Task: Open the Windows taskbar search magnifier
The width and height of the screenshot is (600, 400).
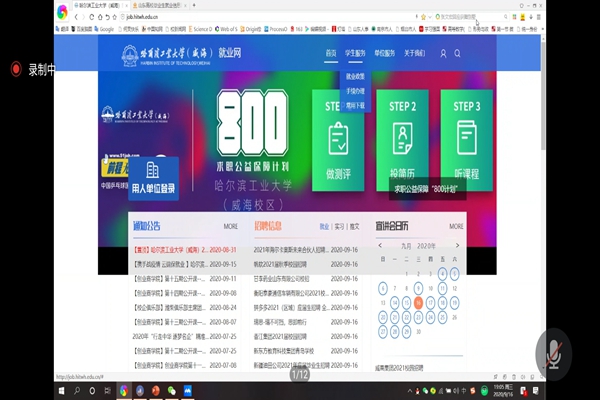Action: 77,391
